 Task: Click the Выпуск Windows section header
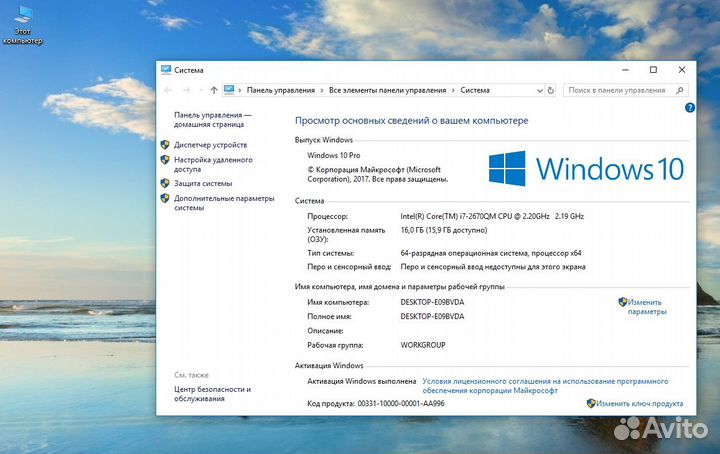point(324,140)
